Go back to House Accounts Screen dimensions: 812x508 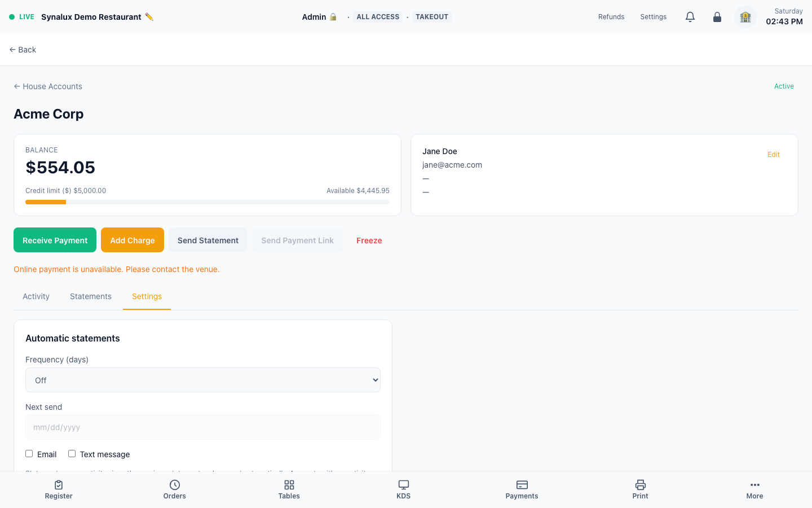click(48, 86)
